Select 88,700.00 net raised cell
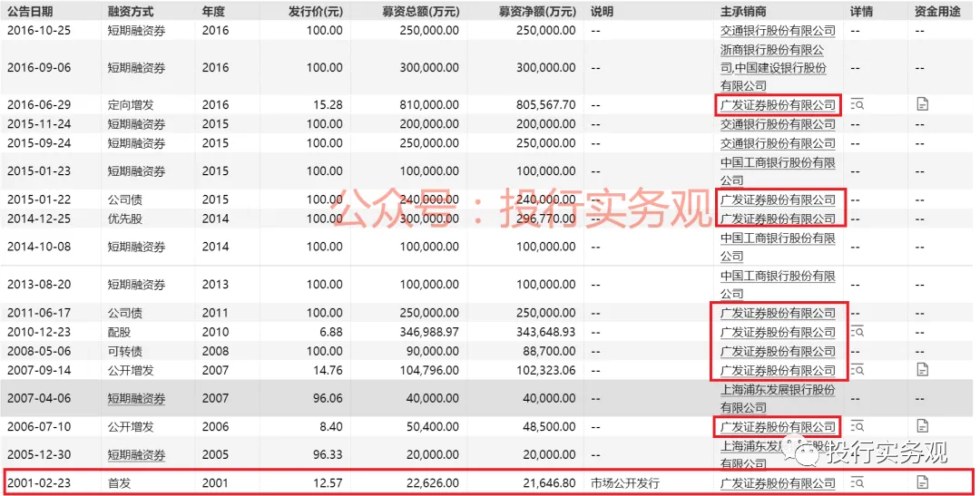 click(549, 351)
